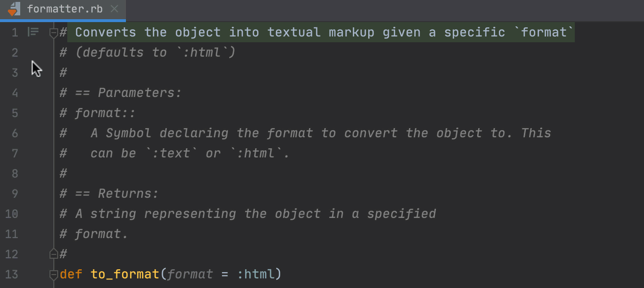Close the formatter.rb tab
Screen dimensions: 644x288
[x=114, y=9]
